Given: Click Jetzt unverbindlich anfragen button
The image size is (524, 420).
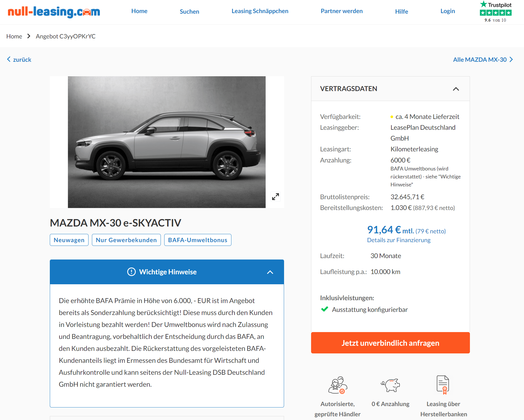Looking at the screenshot, I should point(390,343).
